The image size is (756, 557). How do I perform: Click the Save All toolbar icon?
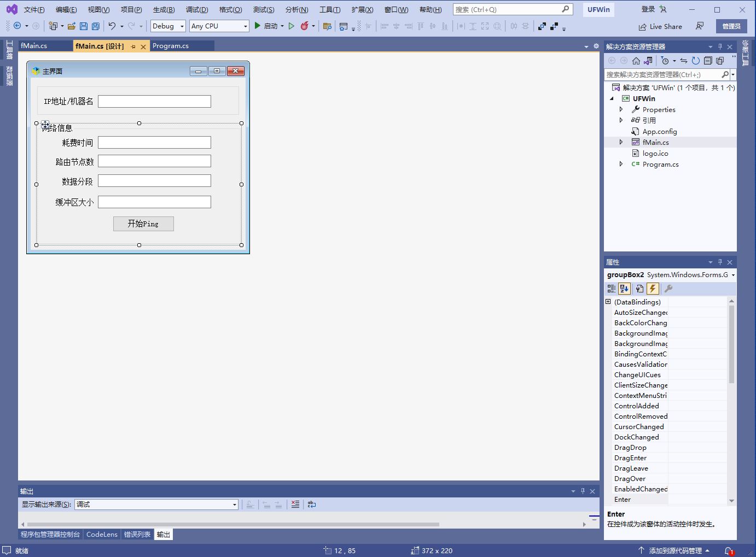(96, 26)
